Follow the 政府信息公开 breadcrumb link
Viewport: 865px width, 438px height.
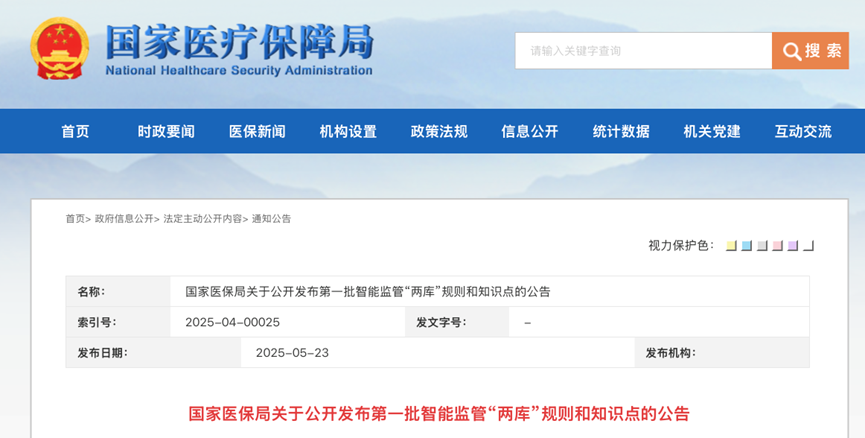click(124, 219)
